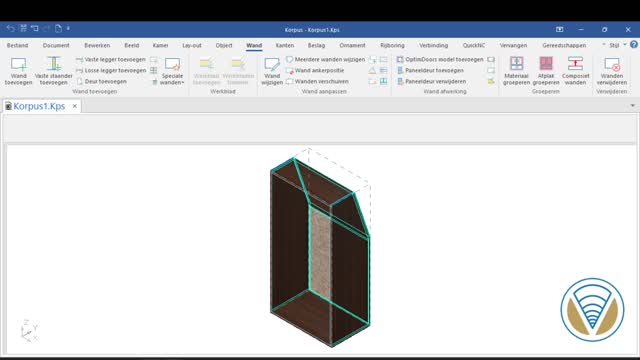Open the quick access toolbar customize arrow
Viewport: 640px width, 360px height.
click(68, 29)
